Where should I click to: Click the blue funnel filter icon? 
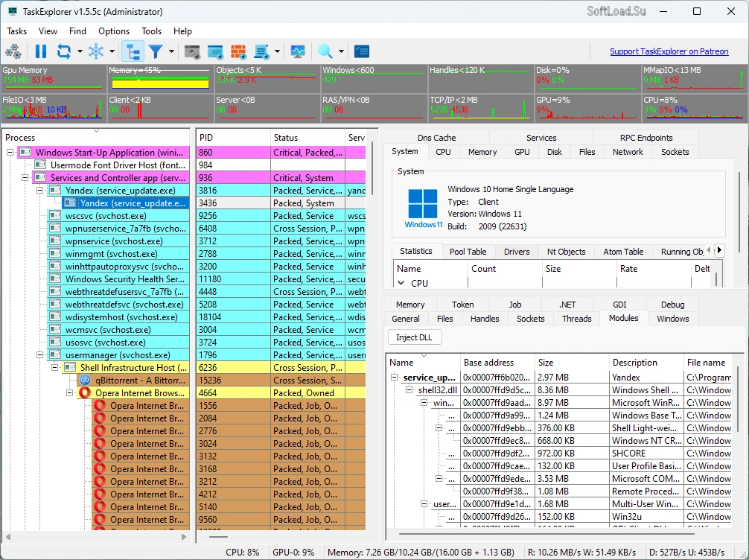[156, 51]
